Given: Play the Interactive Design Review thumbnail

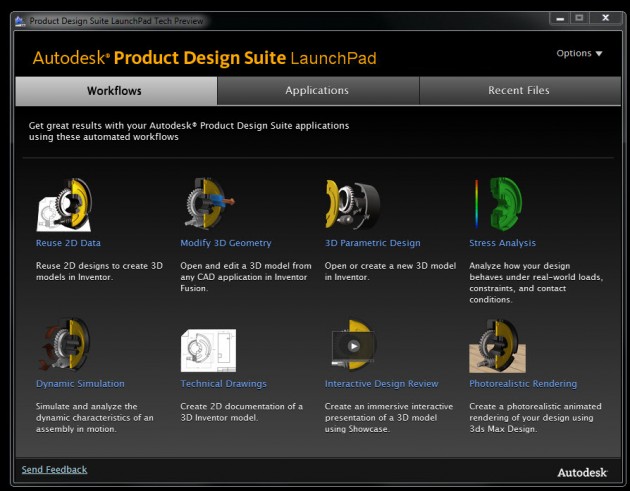Looking at the screenshot, I should click(x=353, y=347).
